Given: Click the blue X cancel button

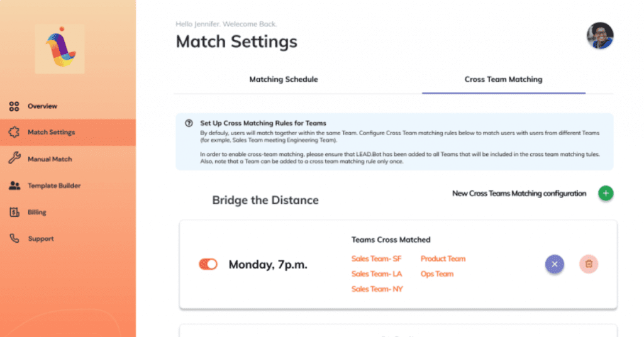Looking at the screenshot, I should click(x=554, y=264).
